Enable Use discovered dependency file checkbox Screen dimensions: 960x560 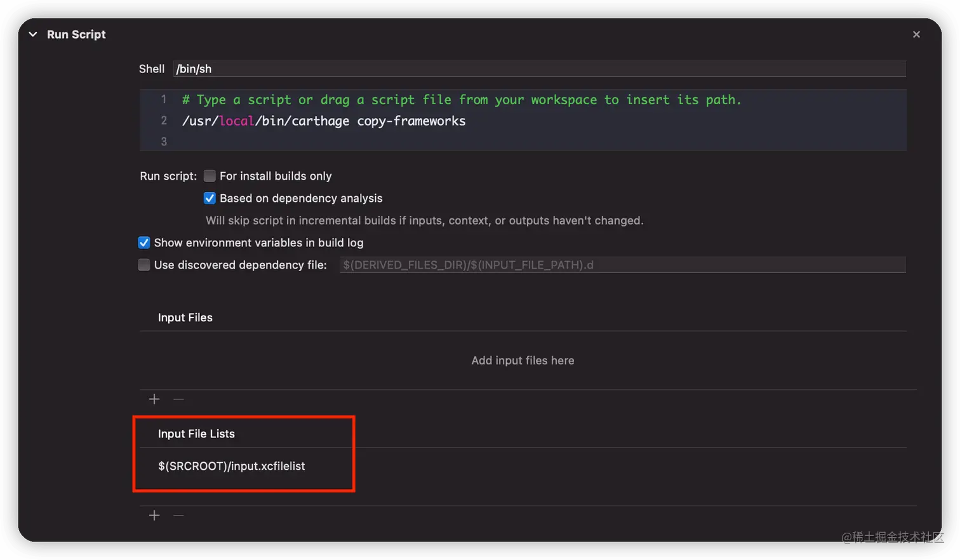pyautogui.click(x=144, y=265)
